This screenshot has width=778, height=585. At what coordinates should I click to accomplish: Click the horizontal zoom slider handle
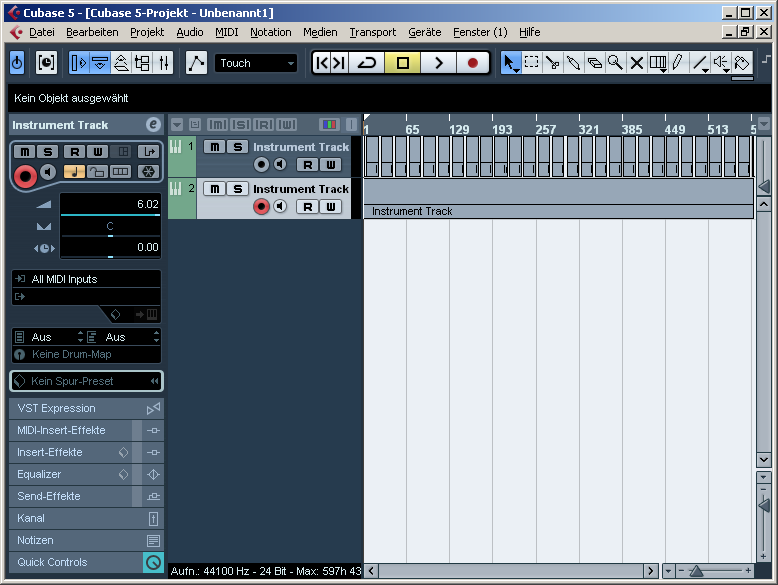[697, 571]
